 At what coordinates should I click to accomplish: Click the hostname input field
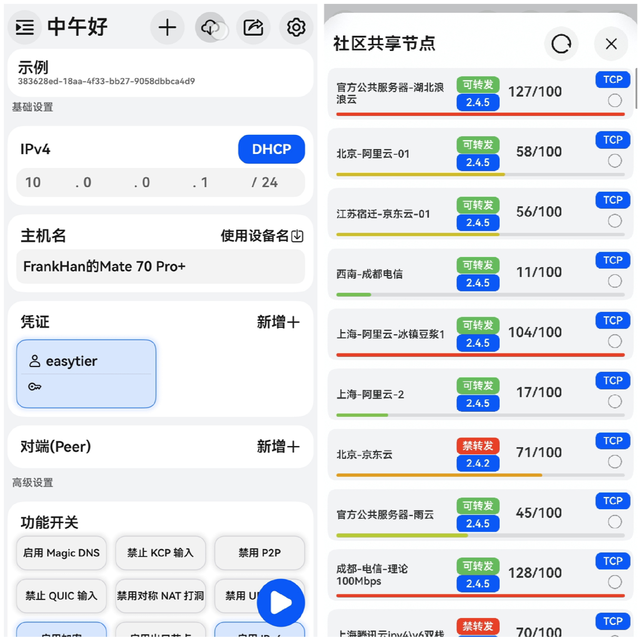pyautogui.click(x=160, y=267)
